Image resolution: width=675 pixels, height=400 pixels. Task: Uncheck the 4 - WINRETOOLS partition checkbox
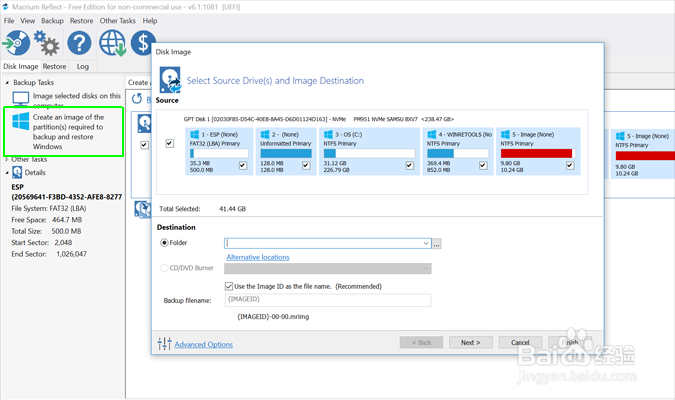pos(483,165)
